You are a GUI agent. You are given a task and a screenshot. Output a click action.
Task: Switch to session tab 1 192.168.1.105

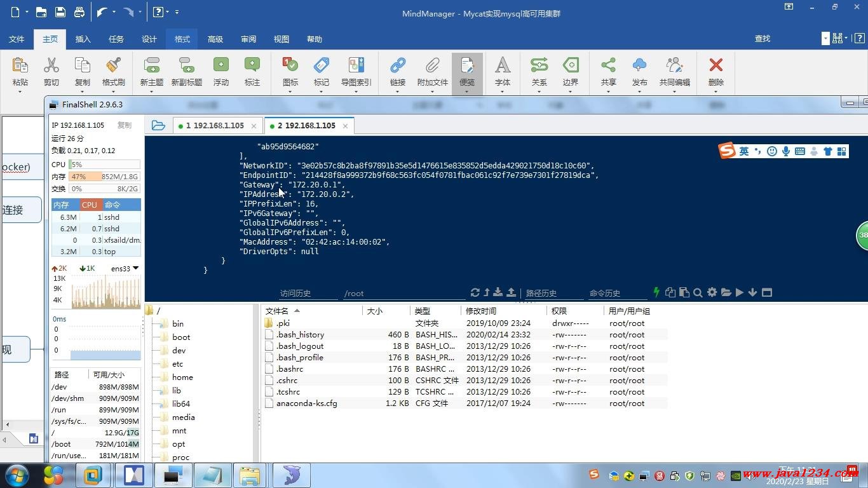[x=217, y=125]
